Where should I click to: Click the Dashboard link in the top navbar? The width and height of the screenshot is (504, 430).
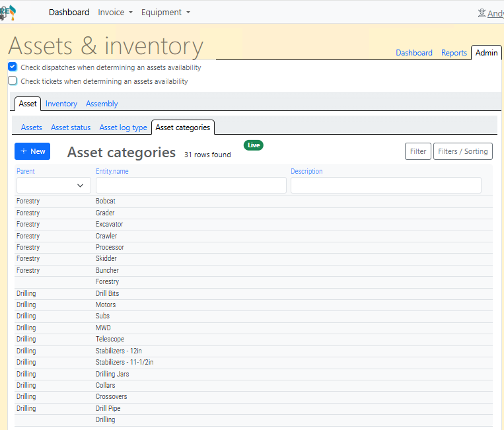(69, 13)
